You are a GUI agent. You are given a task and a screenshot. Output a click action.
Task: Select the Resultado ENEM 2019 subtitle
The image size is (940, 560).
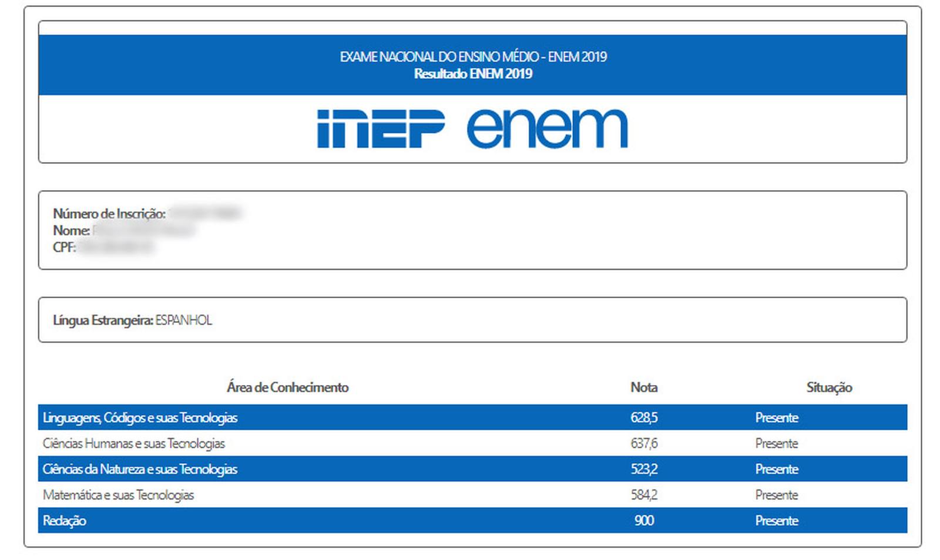473,74
